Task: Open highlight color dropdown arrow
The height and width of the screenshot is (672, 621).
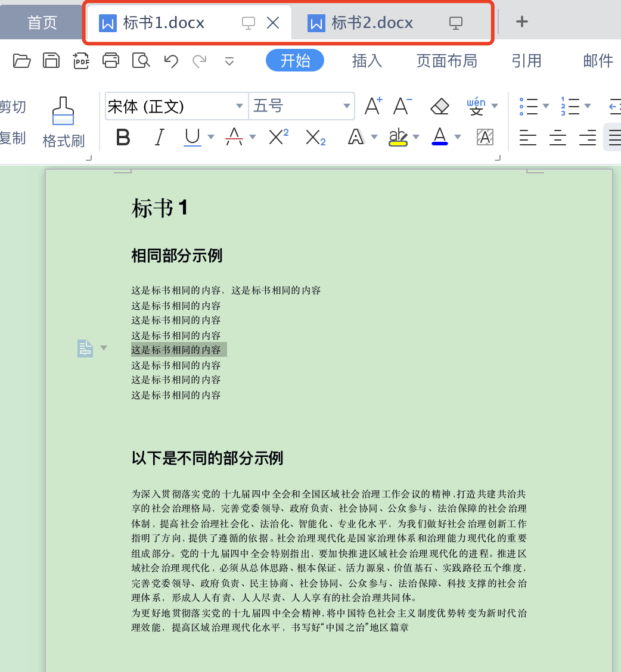Action: click(415, 137)
